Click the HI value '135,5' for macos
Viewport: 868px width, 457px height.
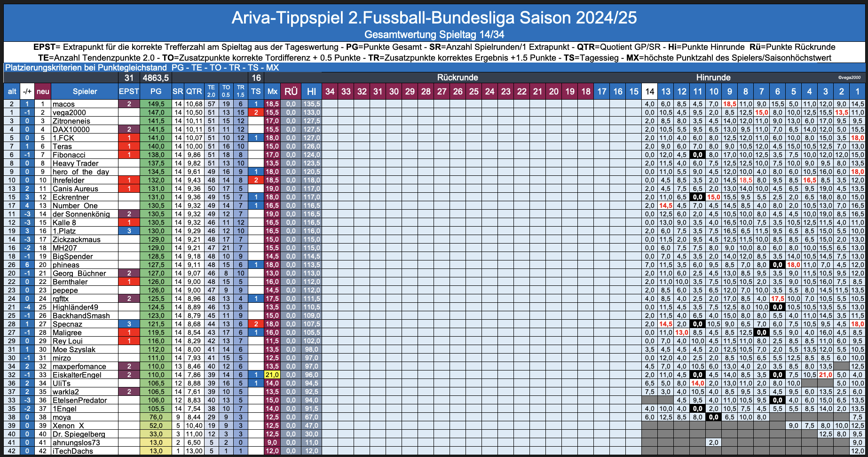[x=311, y=104]
